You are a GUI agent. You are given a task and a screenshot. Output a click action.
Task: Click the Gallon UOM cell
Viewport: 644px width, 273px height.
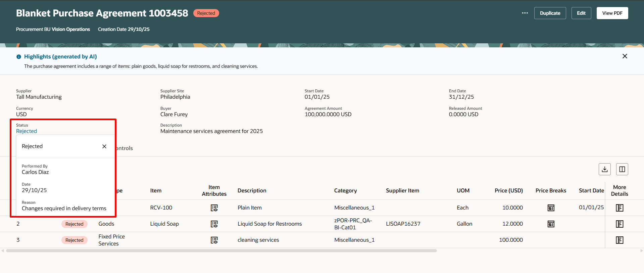click(x=464, y=224)
